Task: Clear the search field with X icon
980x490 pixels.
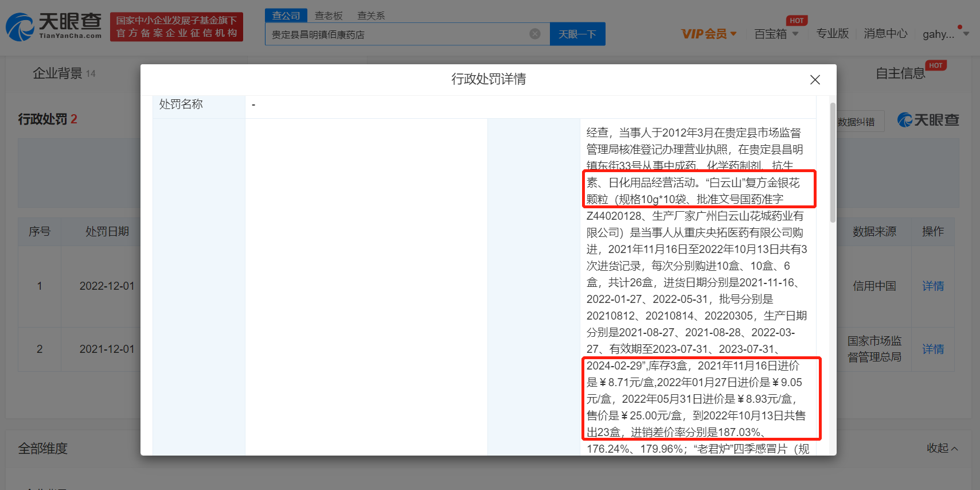Action: tap(534, 34)
